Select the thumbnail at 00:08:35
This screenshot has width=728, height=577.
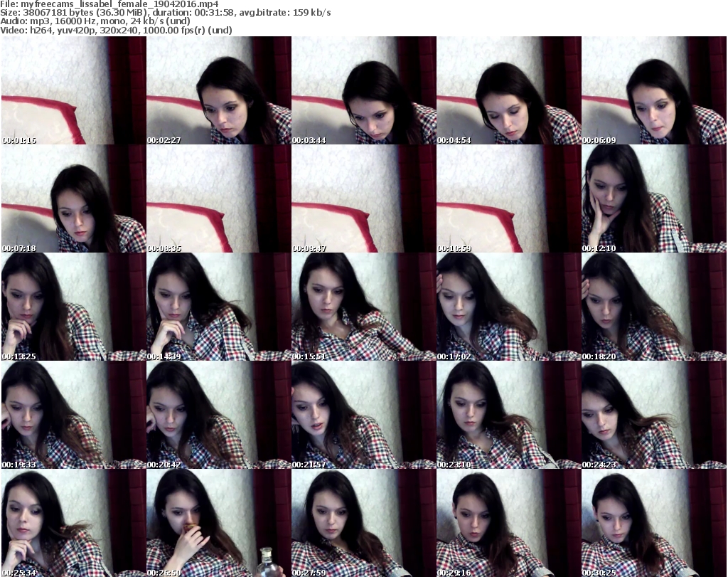click(219, 198)
